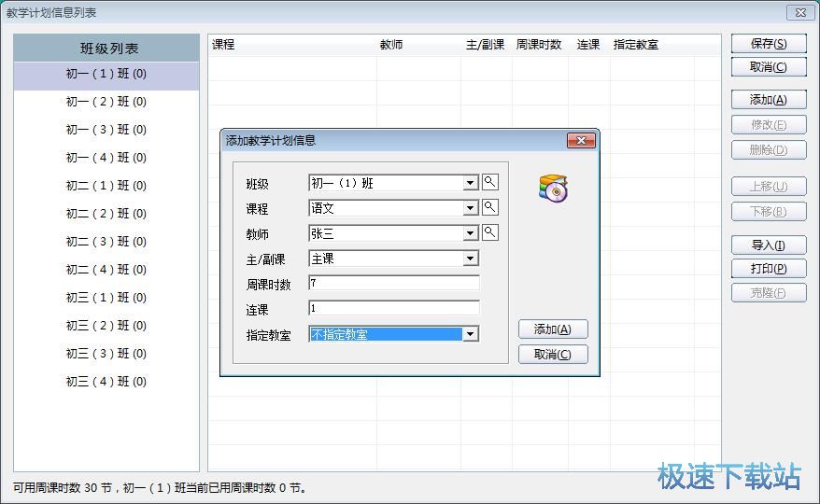Image resolution: width=820 pixels, height=504 pixels.
Task: Click the search icon next to 班级 field
Action: (489, 182)
